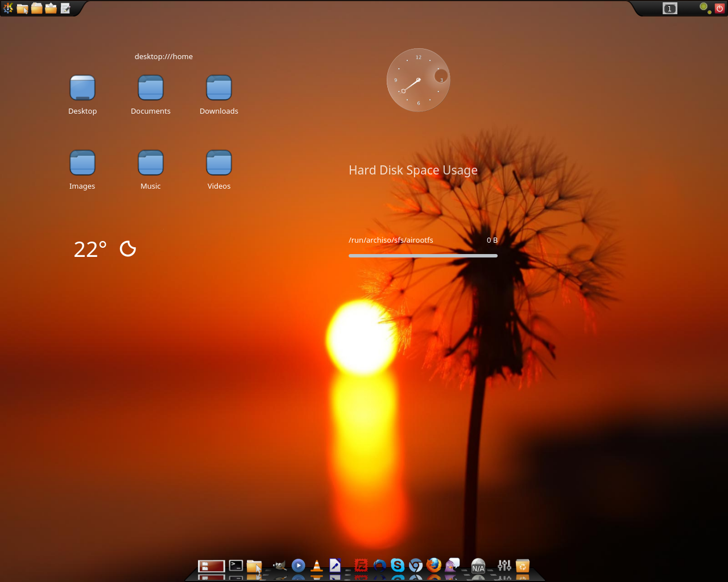Click the desktop:///home folder view title
The image size is (728, 582).
(164, 56)
